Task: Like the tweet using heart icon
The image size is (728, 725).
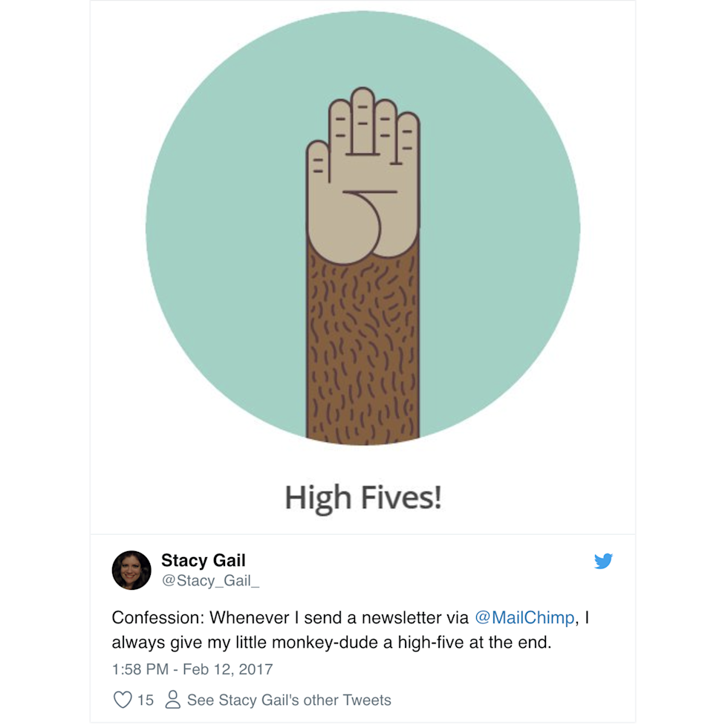Action: pyautogui.click(x=123, y=700)
